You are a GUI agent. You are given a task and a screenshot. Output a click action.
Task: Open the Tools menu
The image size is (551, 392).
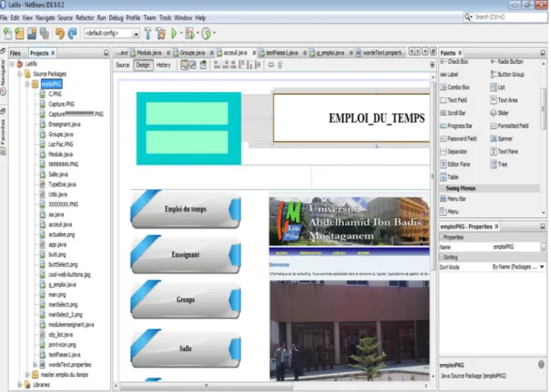165,18
